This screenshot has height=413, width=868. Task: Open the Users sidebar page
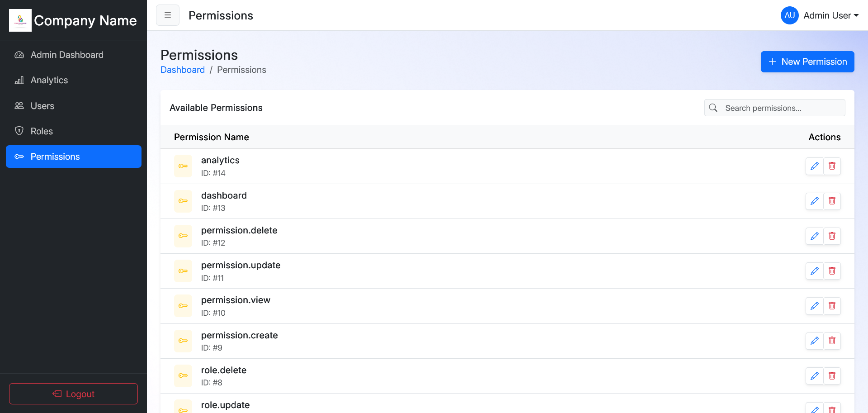click(42, 106)
